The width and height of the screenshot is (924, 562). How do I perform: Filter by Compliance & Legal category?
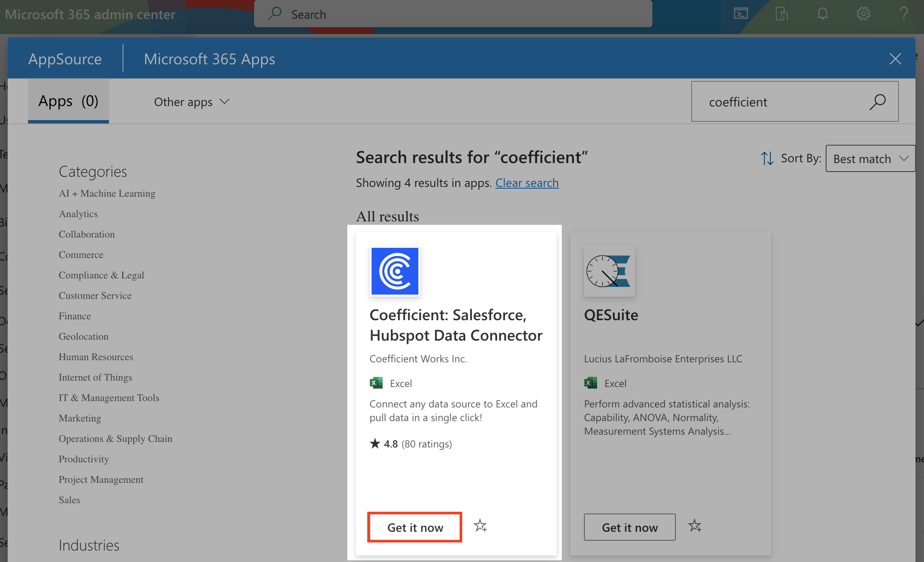101,275
